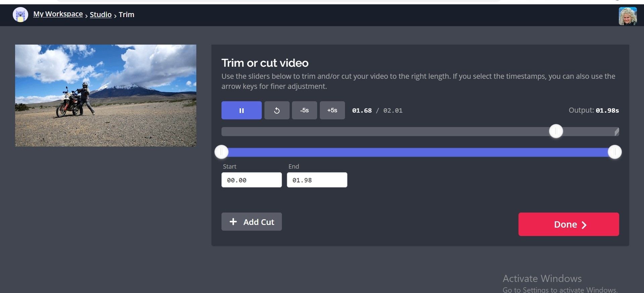Click the middle of blue trim range bar

point(418,152)
